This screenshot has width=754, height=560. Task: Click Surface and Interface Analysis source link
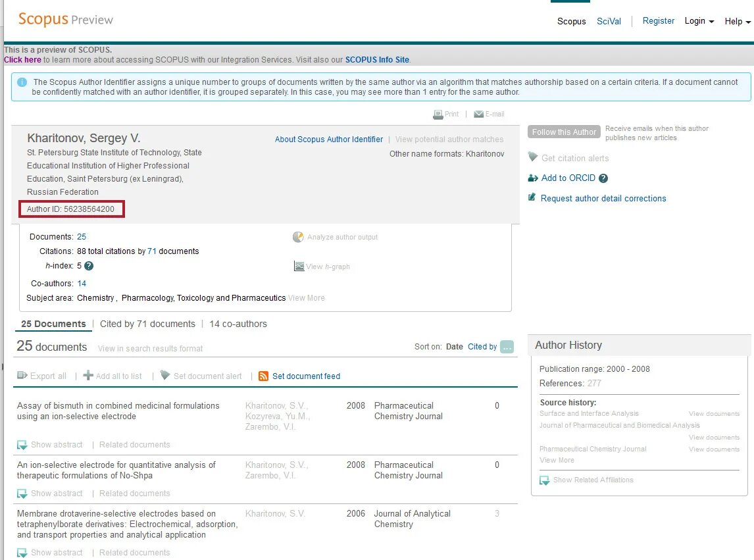tap(589, 413)
